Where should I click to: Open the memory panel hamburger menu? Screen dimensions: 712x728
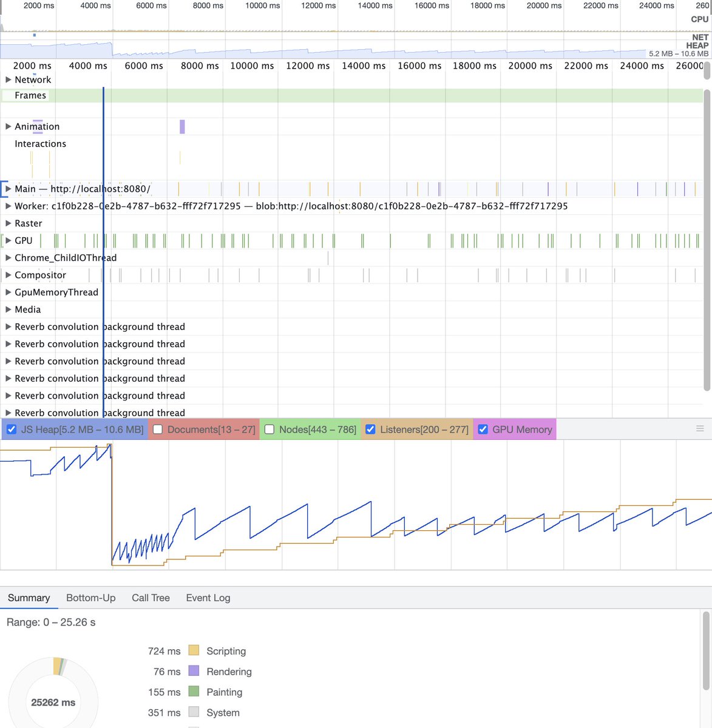coord(700,429)
